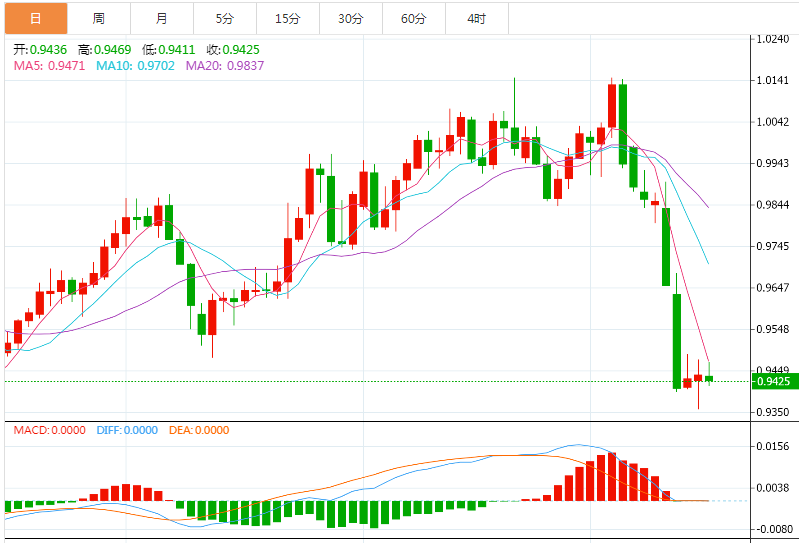This screenshot has height=543, width=799.
Task: Switch to the 月 monthly tab
Action: pyautogui.click(x=162, y=19)
